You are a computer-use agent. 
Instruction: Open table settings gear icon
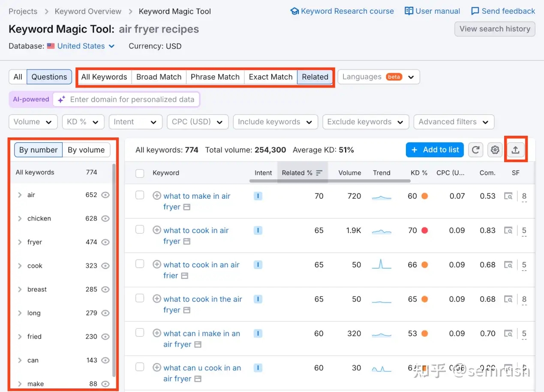tap(495, 150)
